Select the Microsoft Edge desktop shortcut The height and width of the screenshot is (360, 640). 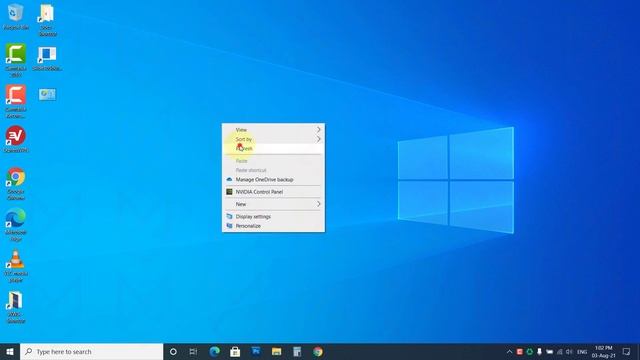tap(16, 225)
